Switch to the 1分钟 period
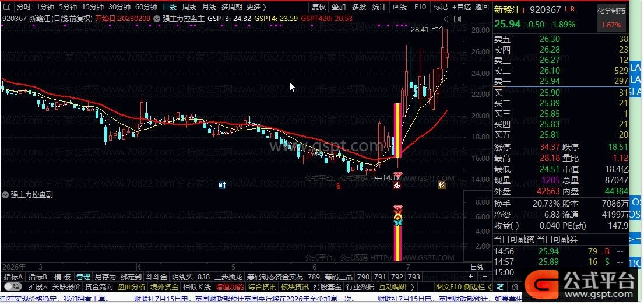This screenshot has width=644, height=304. [45, 6]
